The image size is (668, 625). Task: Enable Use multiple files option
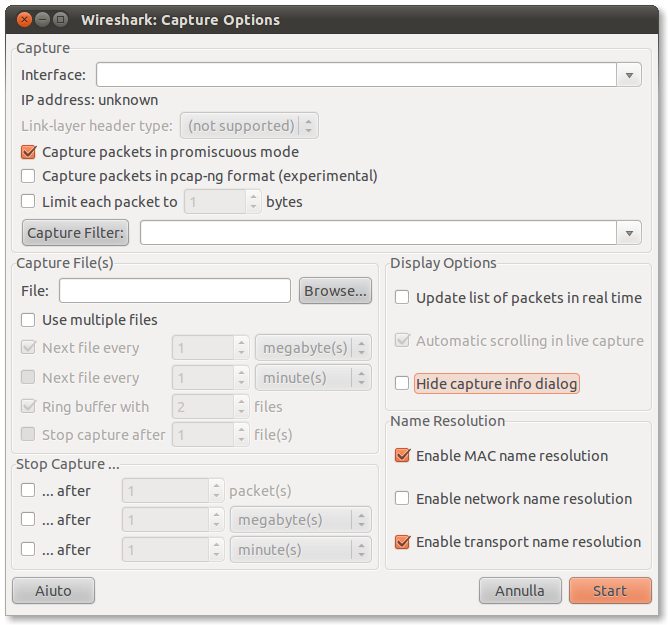click(x=28, y=320)
